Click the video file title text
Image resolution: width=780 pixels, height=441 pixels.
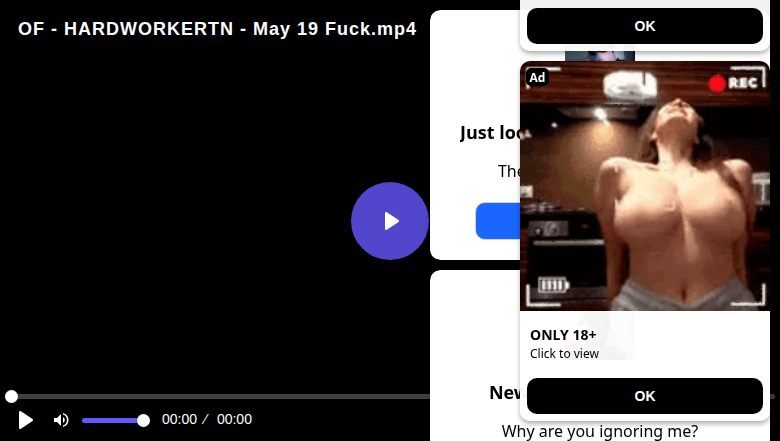pyautogui.click(x=217, y=29)
